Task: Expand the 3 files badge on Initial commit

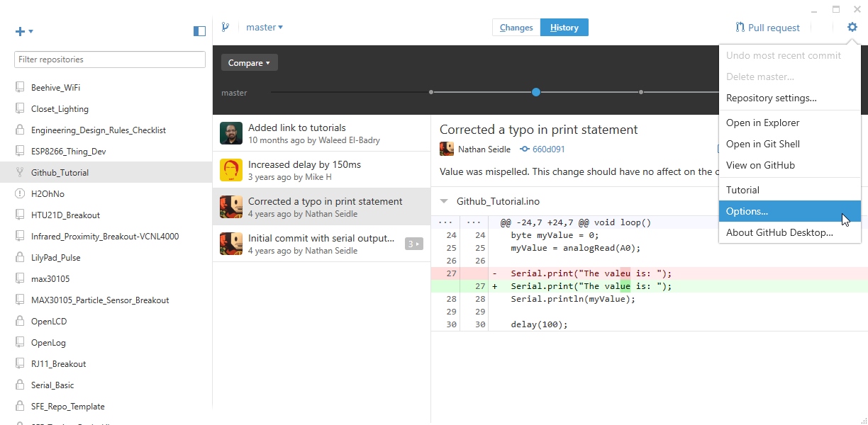Action: click(413, 244)
